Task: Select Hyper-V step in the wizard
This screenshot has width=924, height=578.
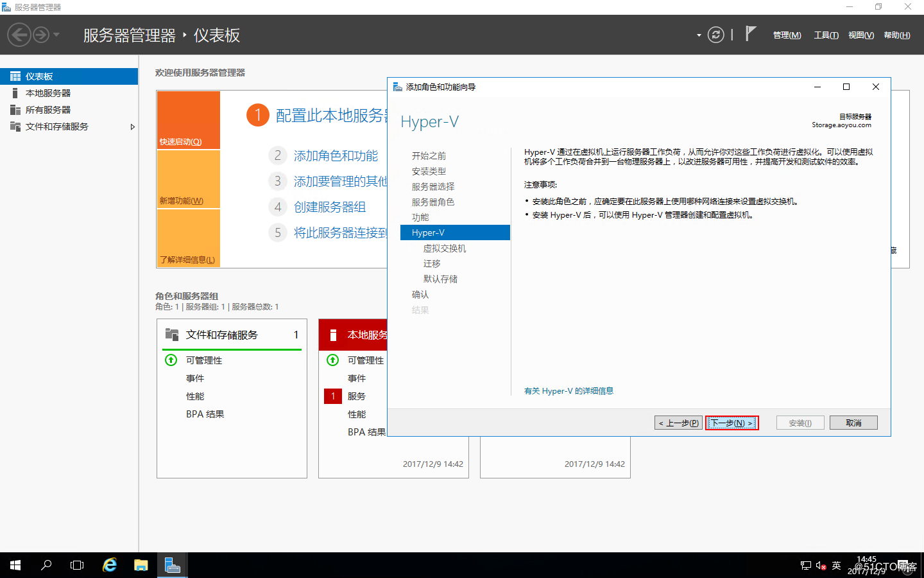Action: click(455, 232)
